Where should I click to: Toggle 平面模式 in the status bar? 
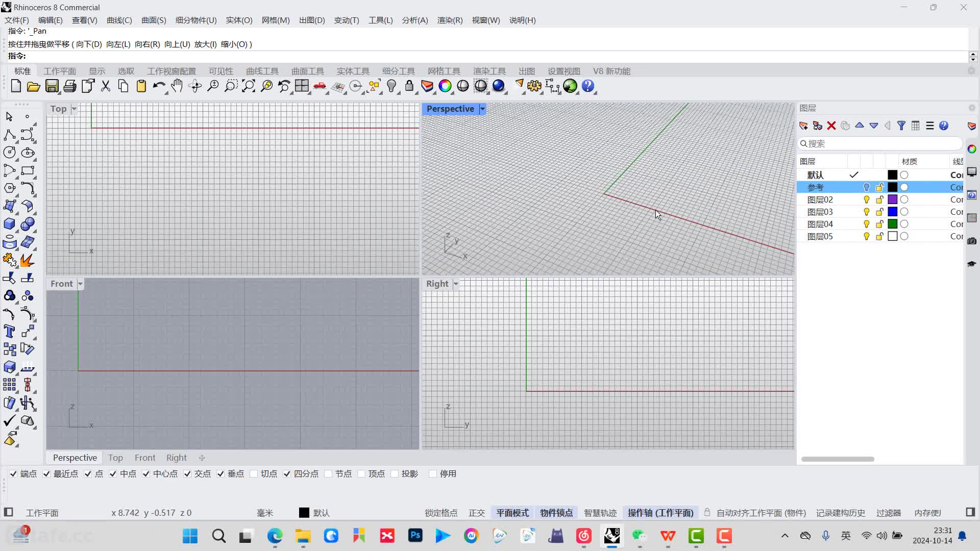[512, 513]
